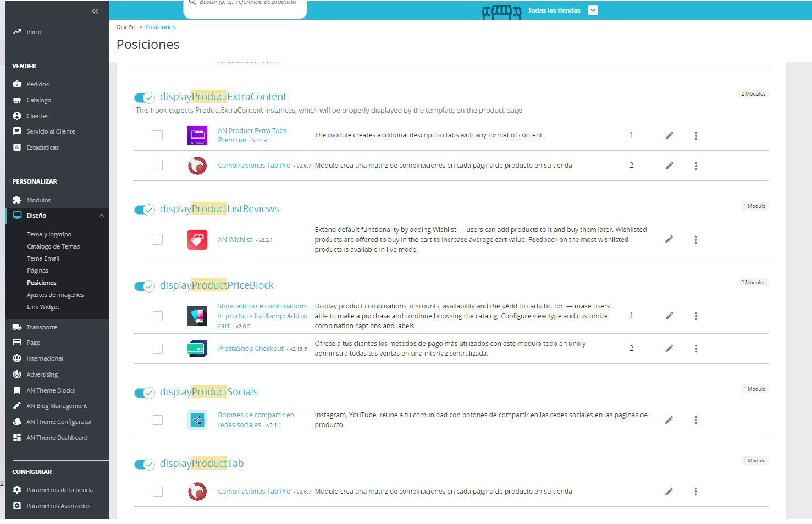Open more options for Combinaciones Tab Pro in ProductTab
This screenshot has width=812, height=524.
695,492
